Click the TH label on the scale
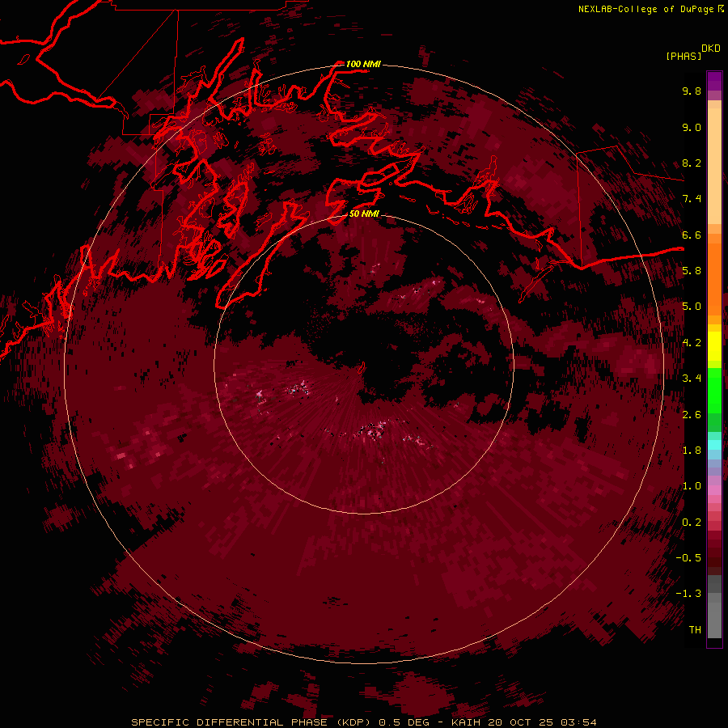The width and height of the screenshot is (728, 728). pyautogui.click(x=695, y=630)
